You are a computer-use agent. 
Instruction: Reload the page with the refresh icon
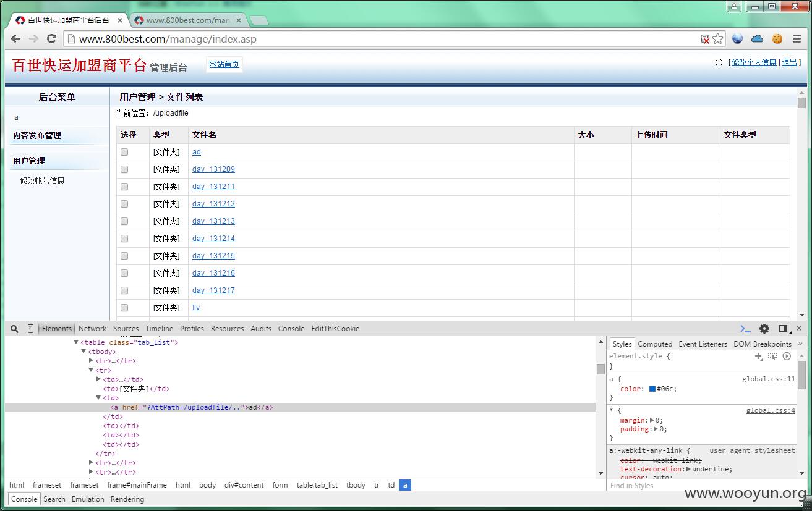tap(52, 39)
